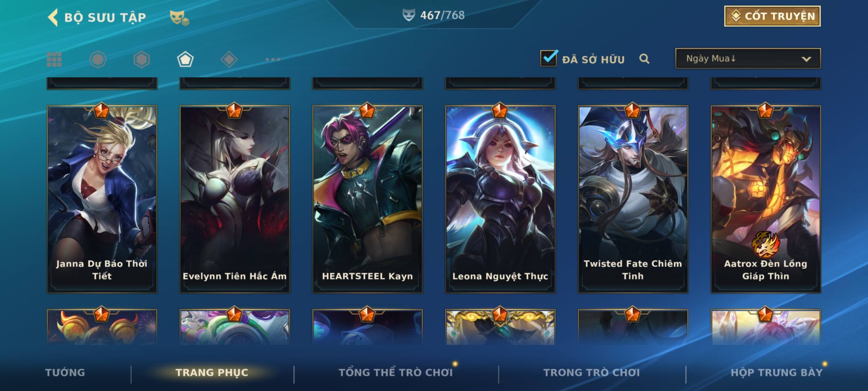Switch to the Tổng Thể Trò Chơi tab
This screenshot has width=868, height=391.
pyautogui.click(x=396, y=373)
